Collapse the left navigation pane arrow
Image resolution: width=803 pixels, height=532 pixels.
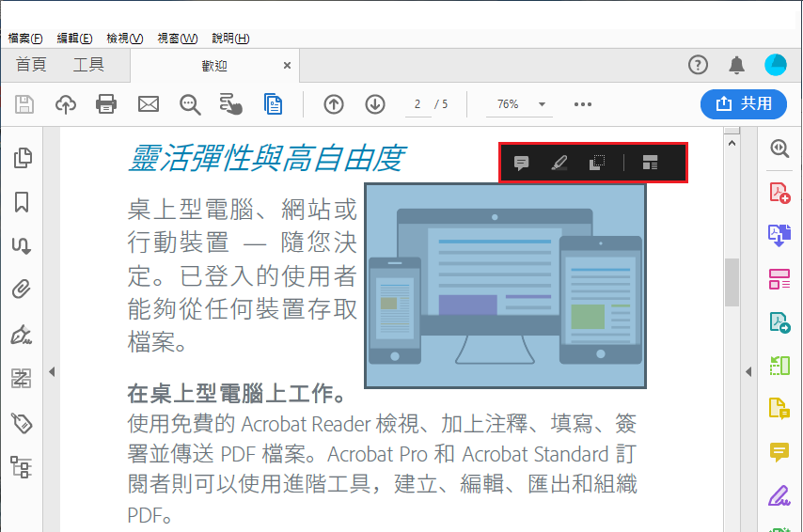pyautogui.click(x=52, y=371)
